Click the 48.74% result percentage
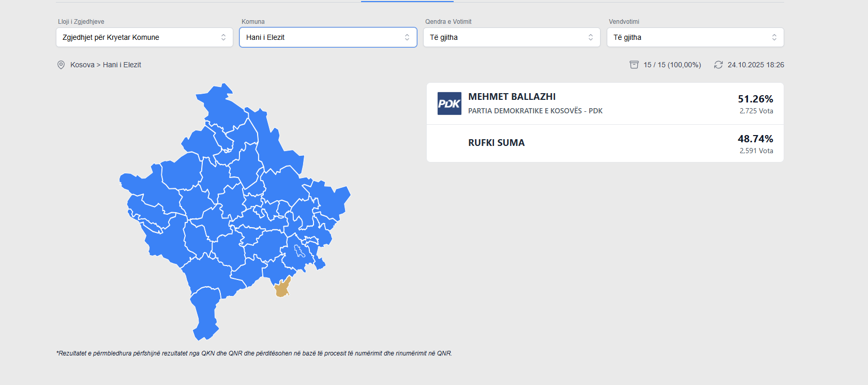 coord(755,139)
